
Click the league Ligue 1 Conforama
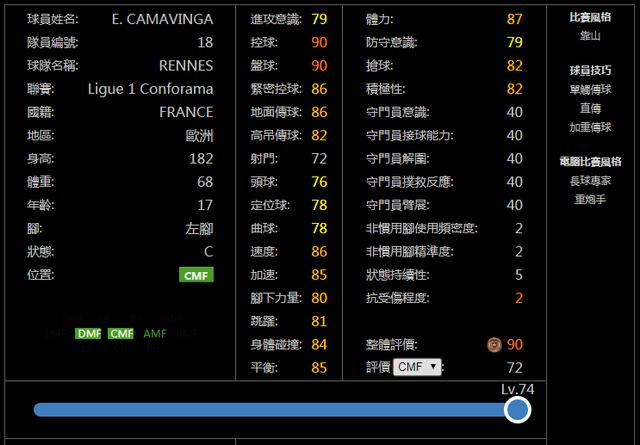pyautogui.click(x=151, y=89)
